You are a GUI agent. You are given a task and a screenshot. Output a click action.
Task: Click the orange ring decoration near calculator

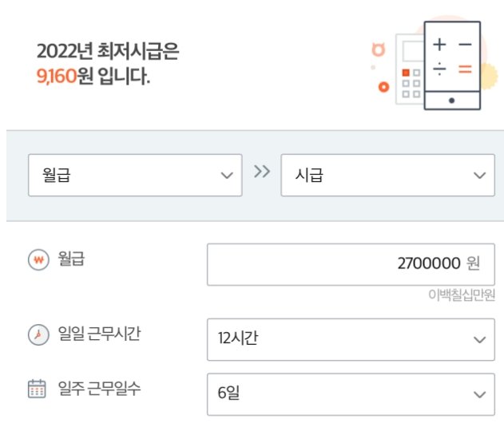383,87
